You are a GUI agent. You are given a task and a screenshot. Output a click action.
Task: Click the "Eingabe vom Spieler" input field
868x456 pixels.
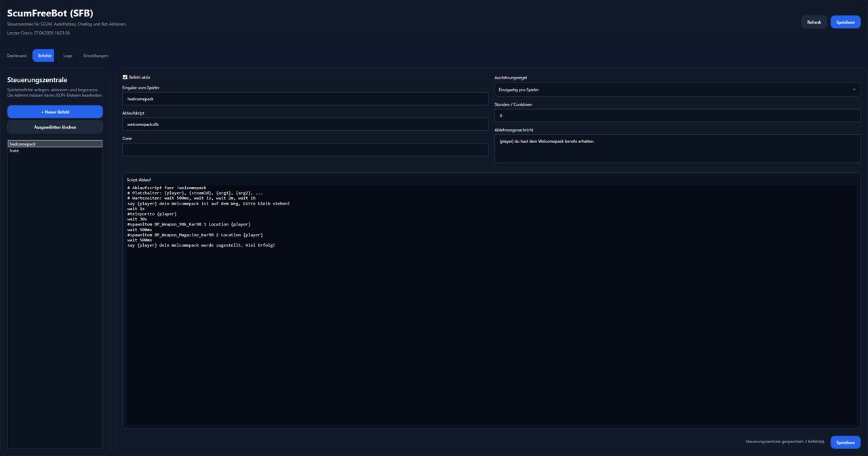point(304,99)
